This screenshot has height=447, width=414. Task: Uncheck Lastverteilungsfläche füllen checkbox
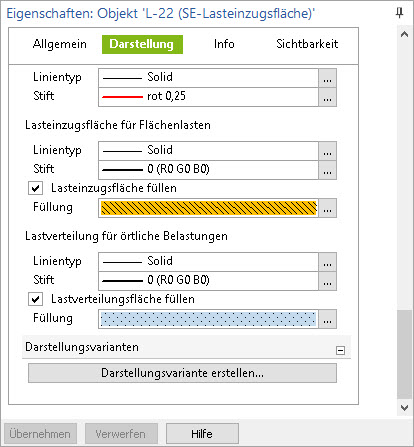point(35,299)
